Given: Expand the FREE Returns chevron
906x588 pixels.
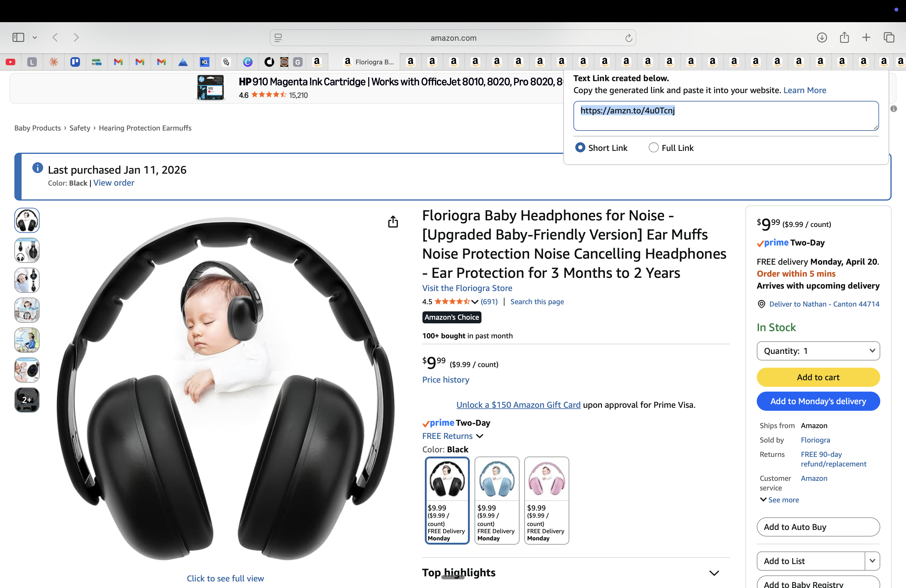Looking at the screenshot, I should coord(480,436).
